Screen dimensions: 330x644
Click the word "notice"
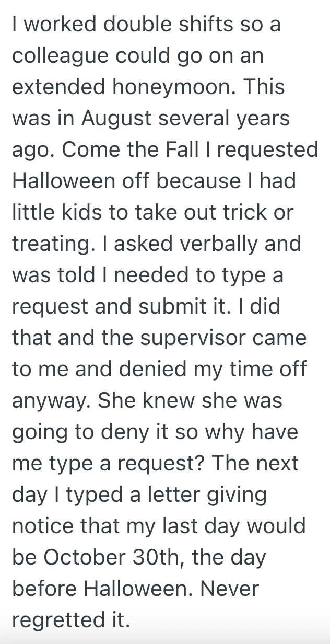pyautogui.click(x=44, y=526)
